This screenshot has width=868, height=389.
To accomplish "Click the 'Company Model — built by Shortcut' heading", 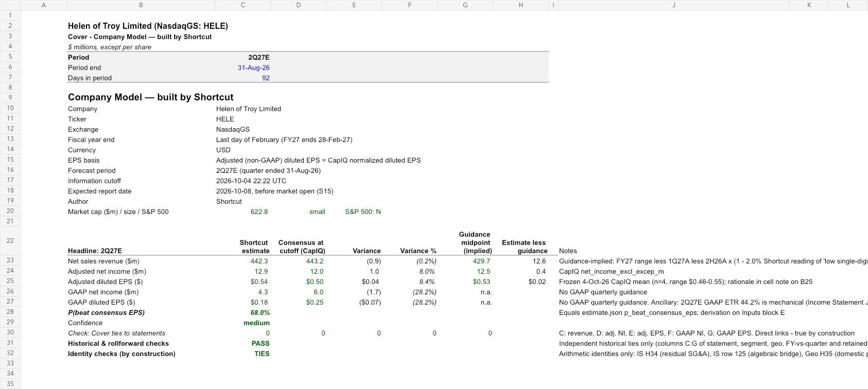I will tap(150, 97).
